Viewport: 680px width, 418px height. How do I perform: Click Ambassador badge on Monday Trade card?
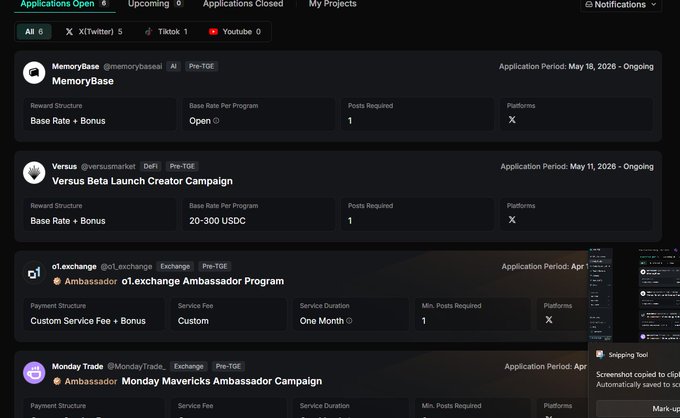[x=85, y=382]
